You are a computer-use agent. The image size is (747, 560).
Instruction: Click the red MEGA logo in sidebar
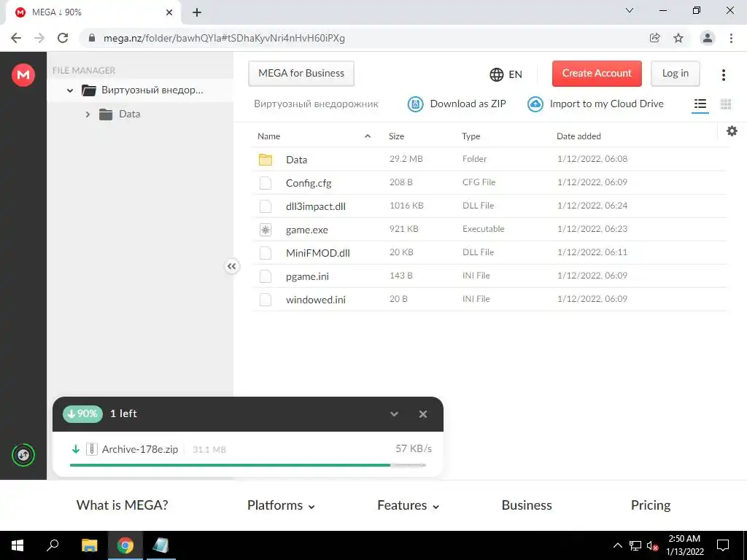(23, 75)
